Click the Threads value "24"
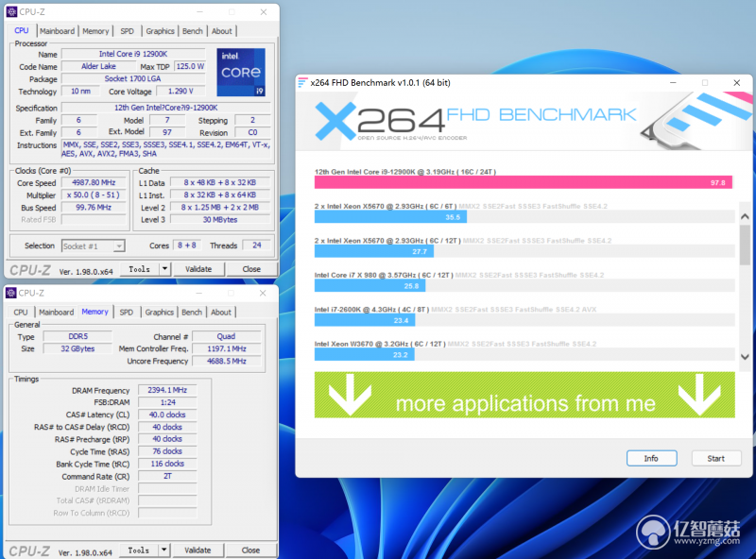This screenshot has width=756, height=559. [256, 246]
